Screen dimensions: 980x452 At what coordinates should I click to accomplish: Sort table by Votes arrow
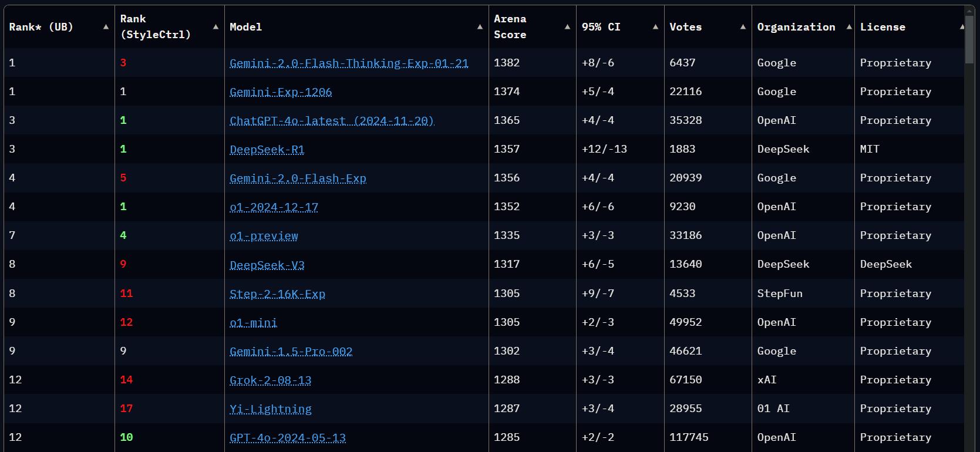click(743, 27)
